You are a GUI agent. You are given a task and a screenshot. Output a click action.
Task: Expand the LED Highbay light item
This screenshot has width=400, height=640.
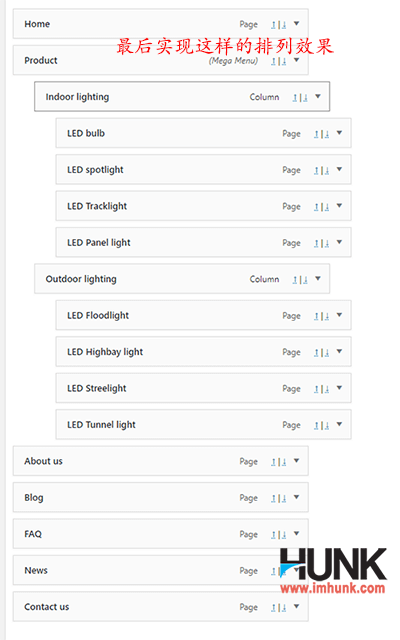[x=339, y=351]
